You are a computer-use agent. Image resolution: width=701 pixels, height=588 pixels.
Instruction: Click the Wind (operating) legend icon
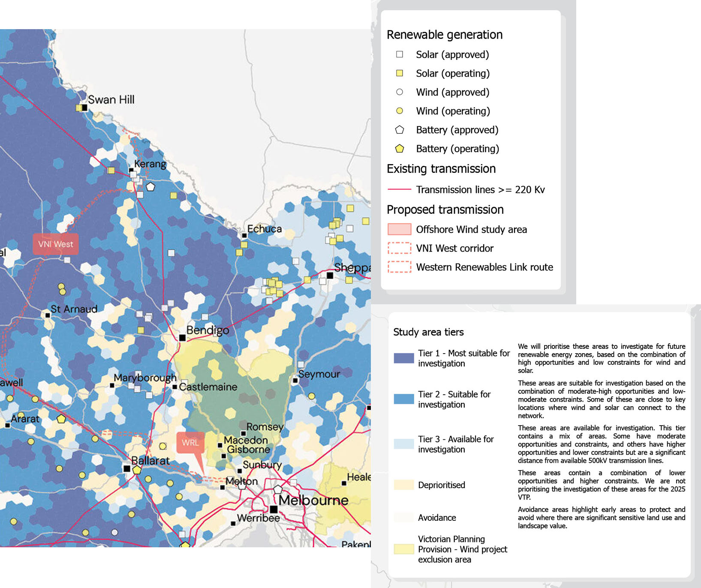(x=399, y=111)
